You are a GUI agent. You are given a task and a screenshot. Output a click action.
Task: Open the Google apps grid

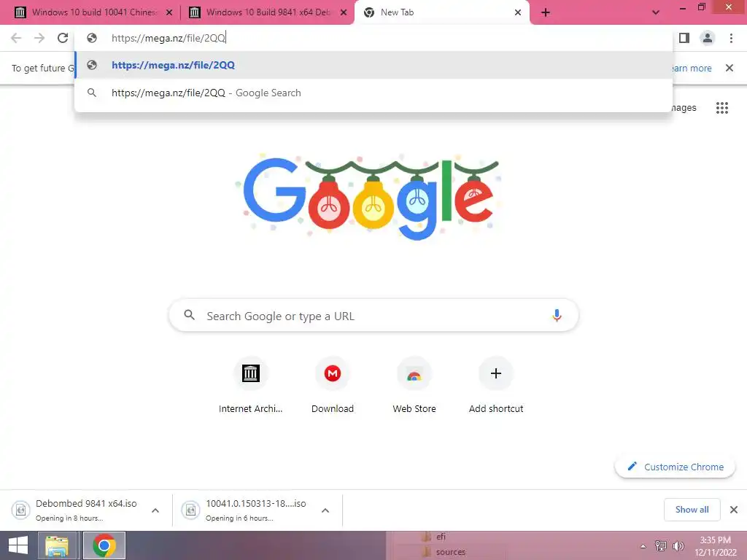721,108
